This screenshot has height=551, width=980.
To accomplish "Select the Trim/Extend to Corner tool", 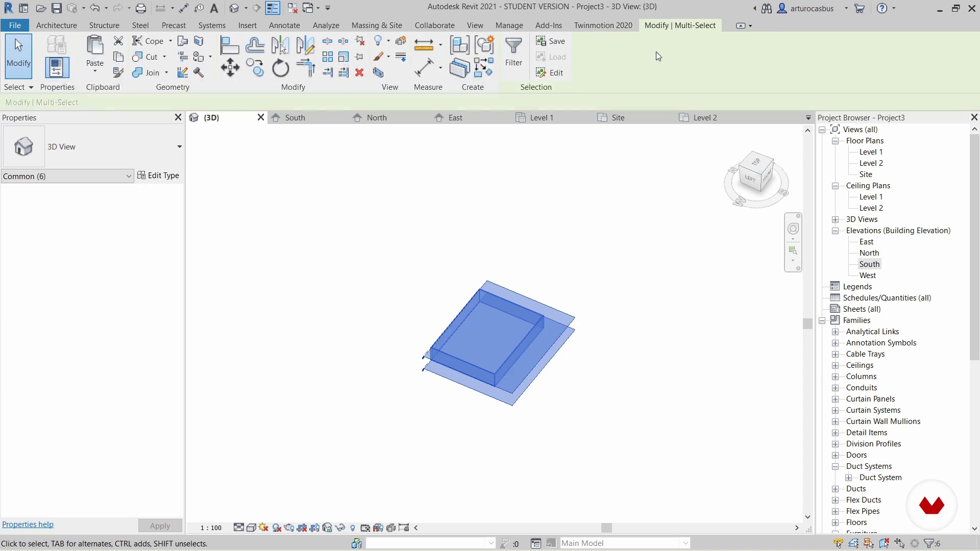I will 305,68.
